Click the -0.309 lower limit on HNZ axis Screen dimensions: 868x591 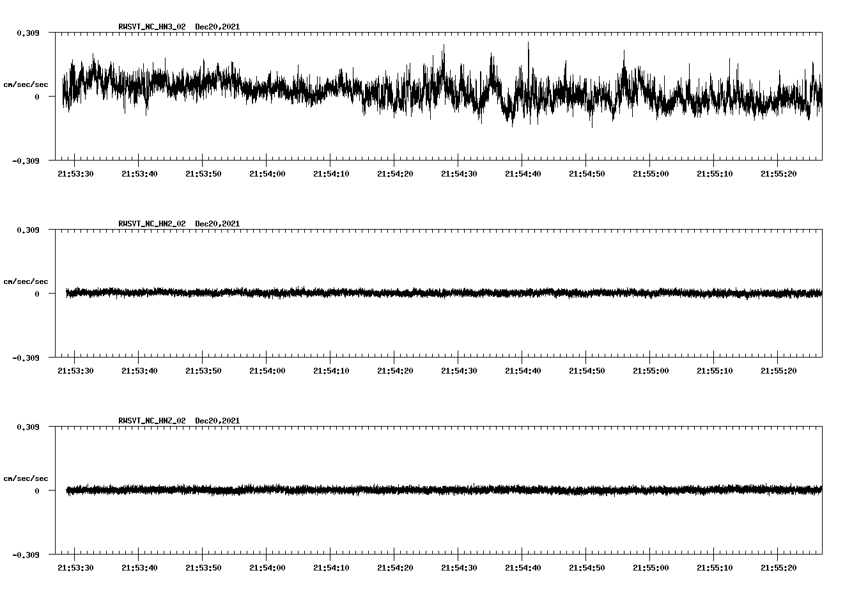(26, 555)
